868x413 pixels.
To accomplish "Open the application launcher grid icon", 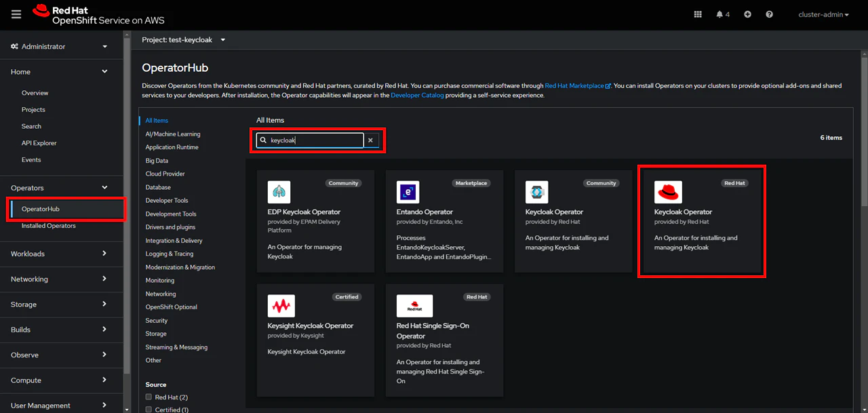I will [698, 14].
